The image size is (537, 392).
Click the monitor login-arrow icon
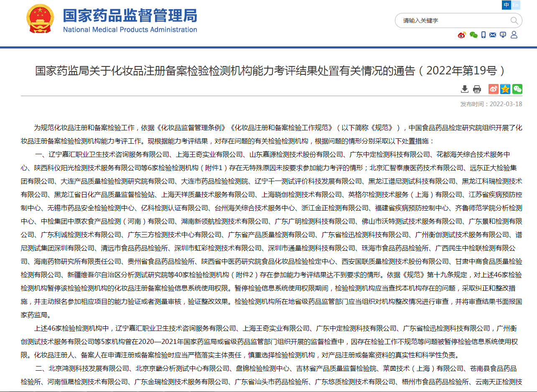tap(503, 35)
